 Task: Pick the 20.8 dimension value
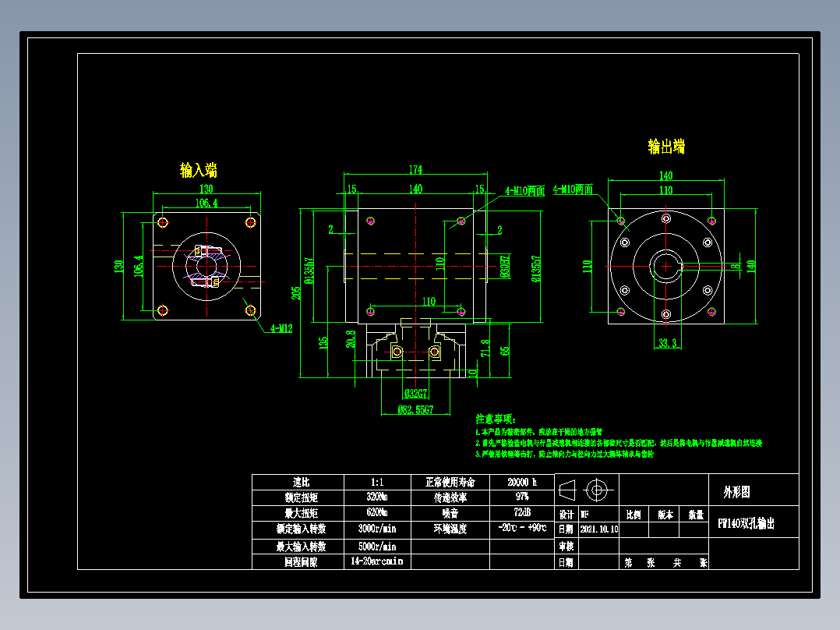[x=351, y=339]
